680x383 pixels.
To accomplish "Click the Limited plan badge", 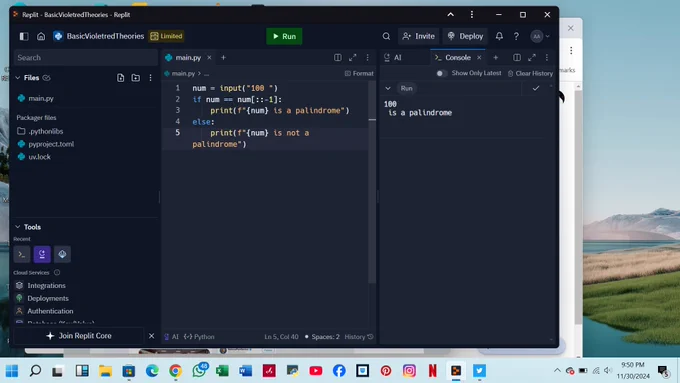I will 167,36.
